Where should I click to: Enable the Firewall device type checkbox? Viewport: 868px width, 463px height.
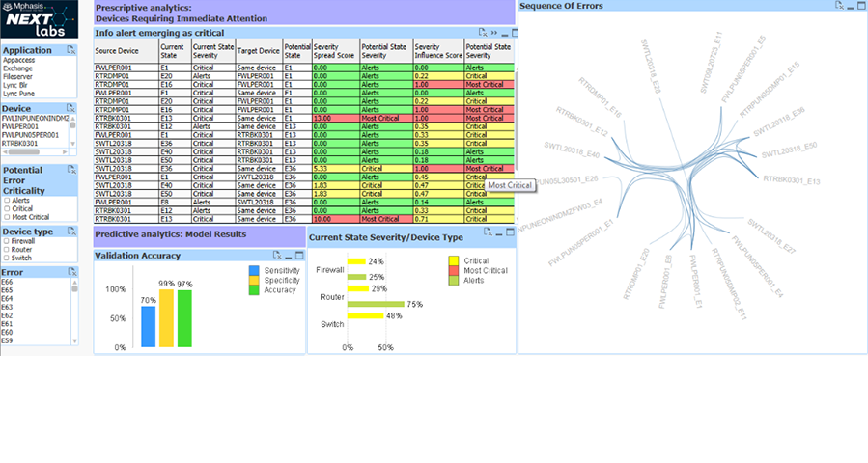click(7, 241)
